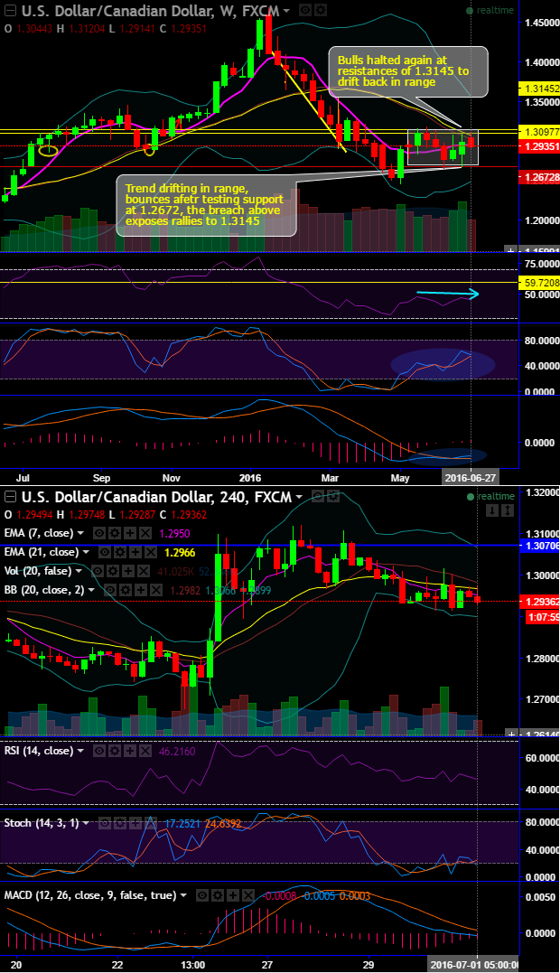Open settings gear for BB (20, close, 2)
The width and height of the screenshot is (560, 973).
pyautogui.click(x=126, y=590)
